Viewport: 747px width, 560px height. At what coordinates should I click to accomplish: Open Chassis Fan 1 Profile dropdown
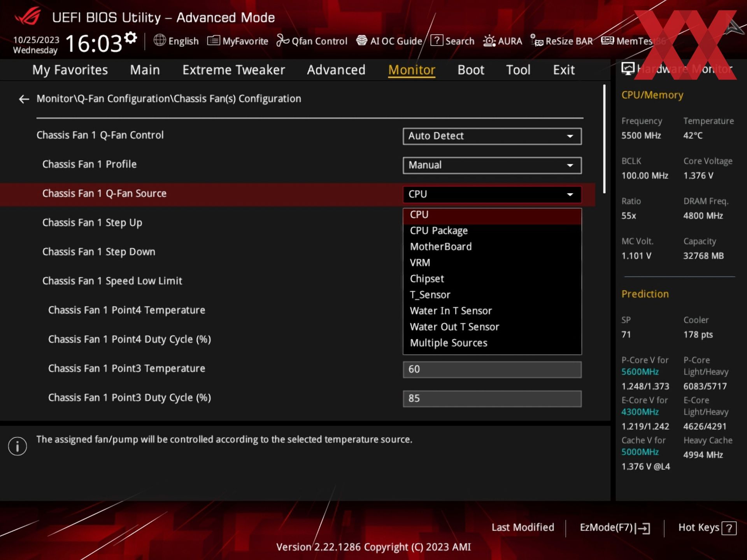(x=492, y=165)
